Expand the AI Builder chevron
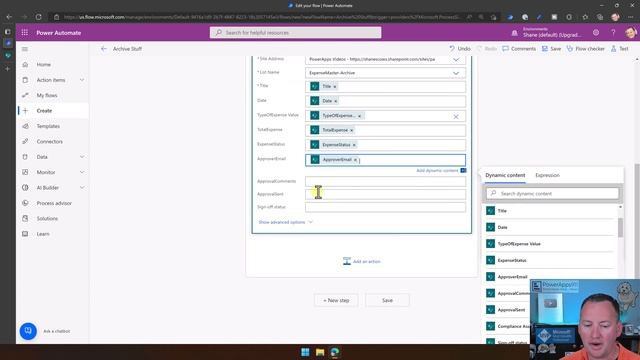The width and height of the screenshot is (640, 360). pos(82,188)
